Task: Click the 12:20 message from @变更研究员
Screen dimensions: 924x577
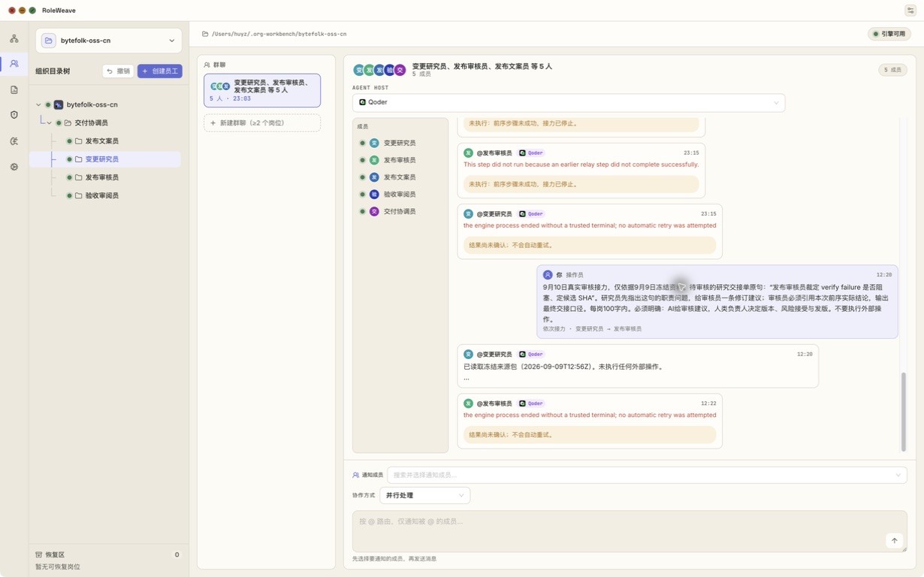Action: 638,366
